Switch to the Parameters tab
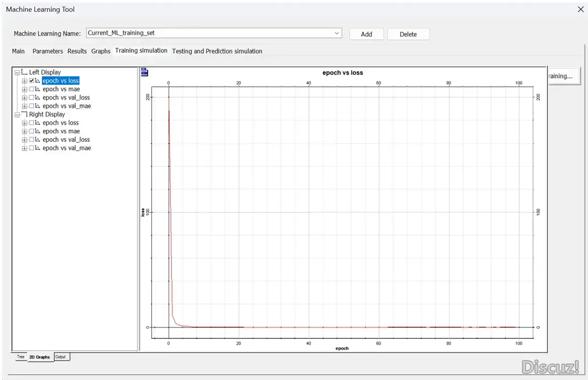 pos(48,51)
